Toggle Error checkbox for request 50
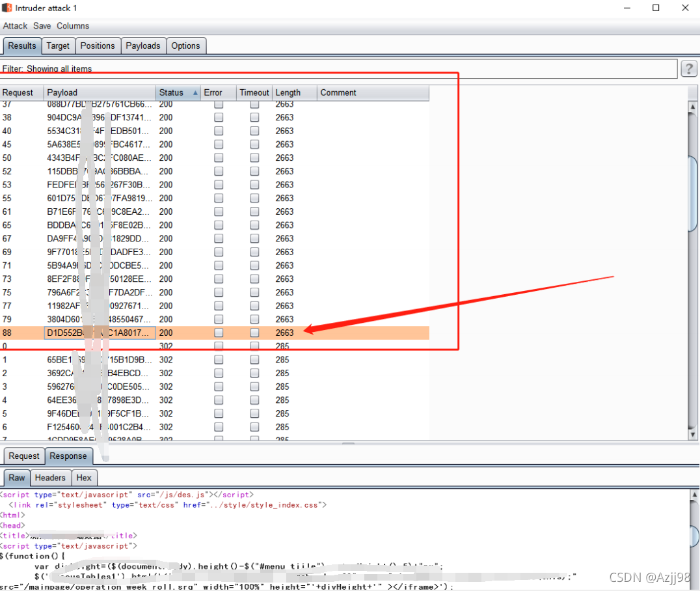Screen dimensions: 700x591 [219, 158]
